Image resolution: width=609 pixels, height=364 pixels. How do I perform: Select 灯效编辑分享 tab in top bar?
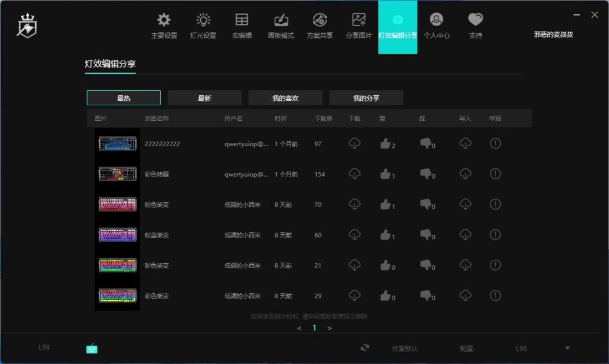398,27
